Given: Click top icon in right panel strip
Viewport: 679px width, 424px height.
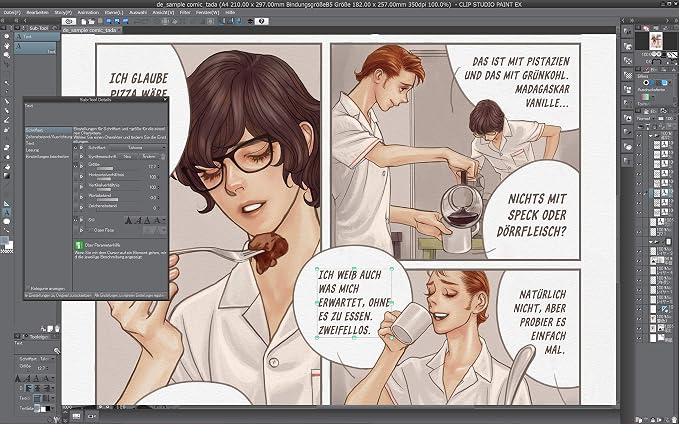Looking at the screenshot, I should point(627,31).
